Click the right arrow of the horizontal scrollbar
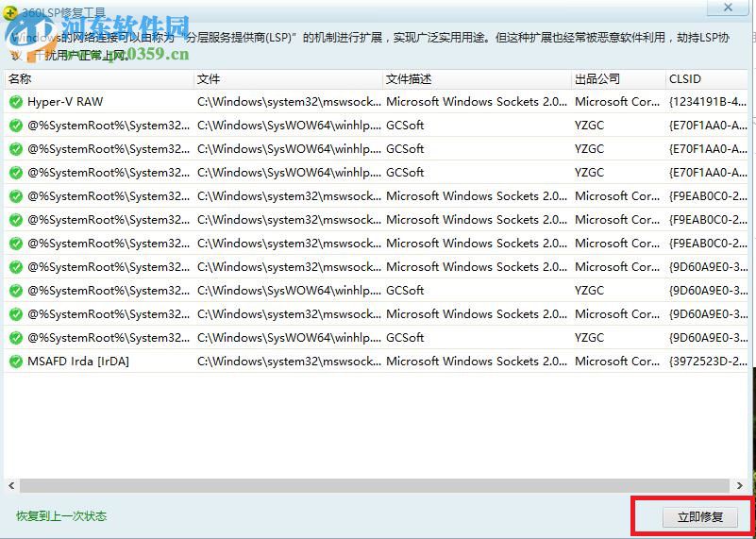 739,485
